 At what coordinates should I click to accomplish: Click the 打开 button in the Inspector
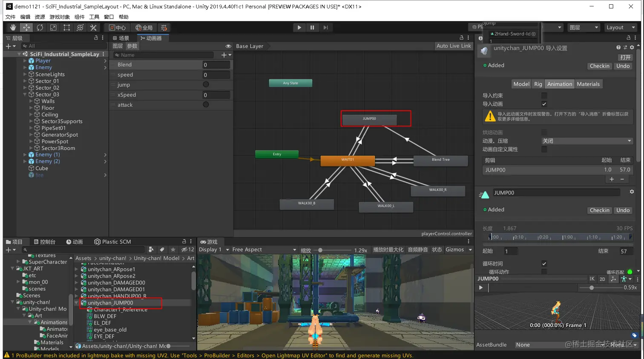click(625, 57)
